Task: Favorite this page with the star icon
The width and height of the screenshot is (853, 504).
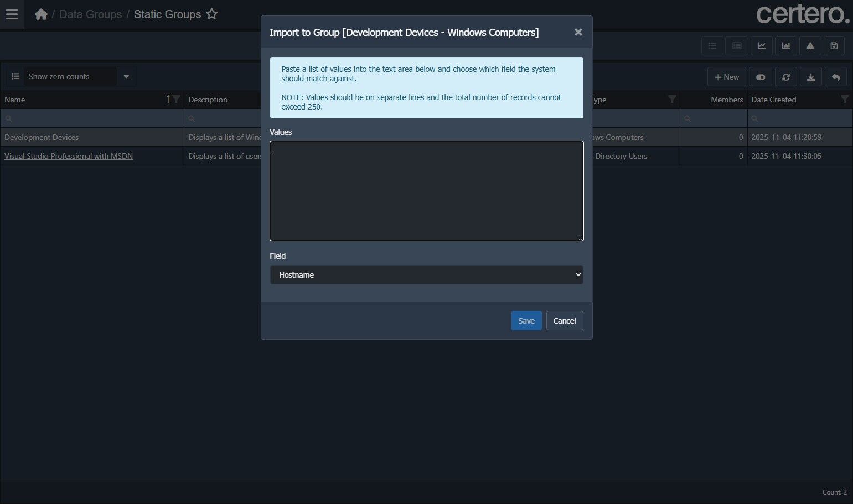Action: tap(211, 14)
